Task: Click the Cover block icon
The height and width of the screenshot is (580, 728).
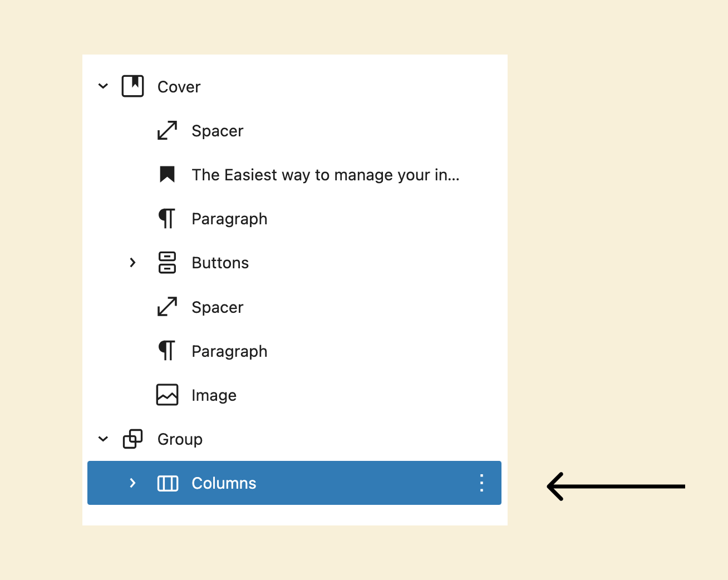Action: (132, 86)
